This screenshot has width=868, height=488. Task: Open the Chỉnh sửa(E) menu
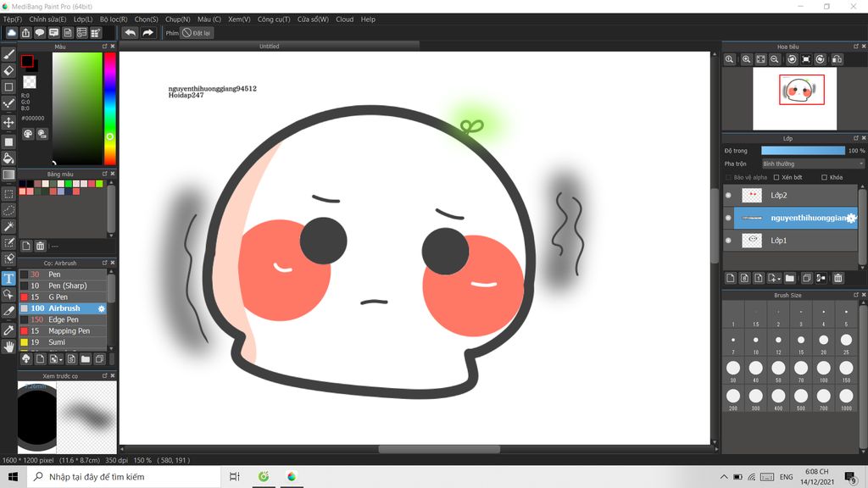[x=47, y=19]
